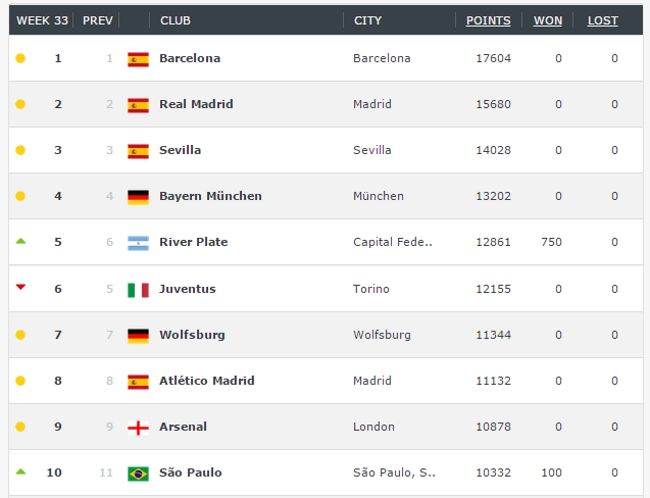650x498 pixels.
Task: Click the CITY column header
Action: (x=368, y=21)
